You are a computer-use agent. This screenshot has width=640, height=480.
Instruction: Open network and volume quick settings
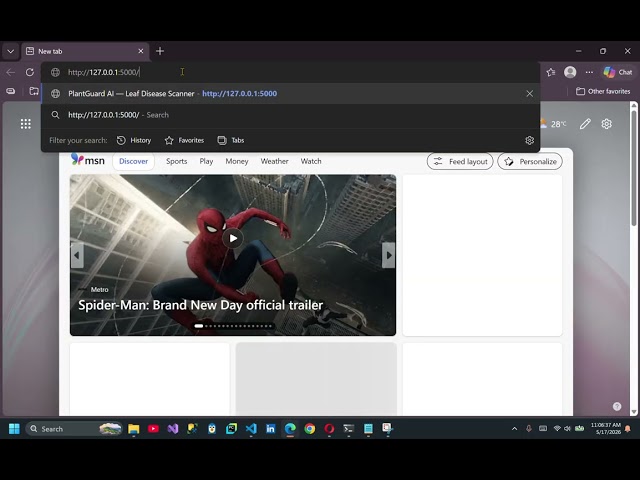(x=568, y=429)
